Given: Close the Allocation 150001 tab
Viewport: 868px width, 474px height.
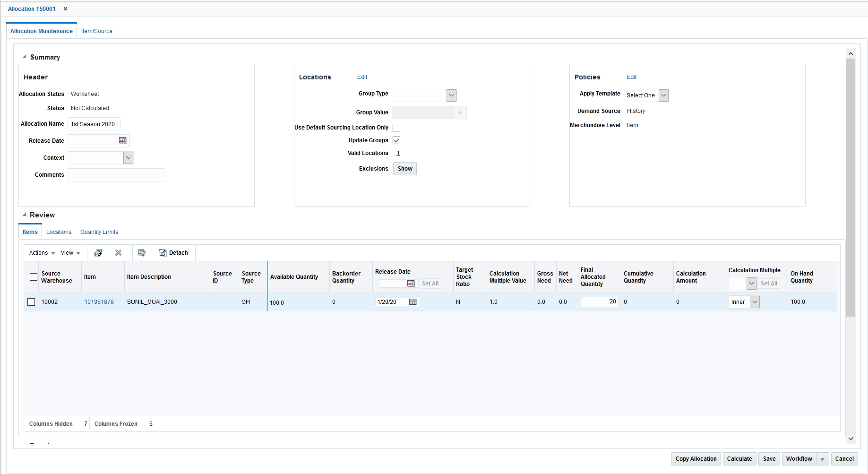Looking at the screenshot, I should (65, 9).
